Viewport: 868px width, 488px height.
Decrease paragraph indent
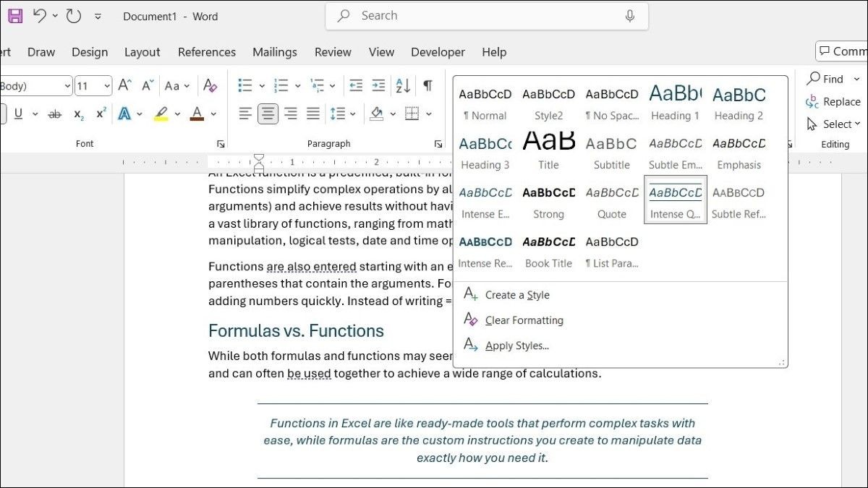pos(356,85)
